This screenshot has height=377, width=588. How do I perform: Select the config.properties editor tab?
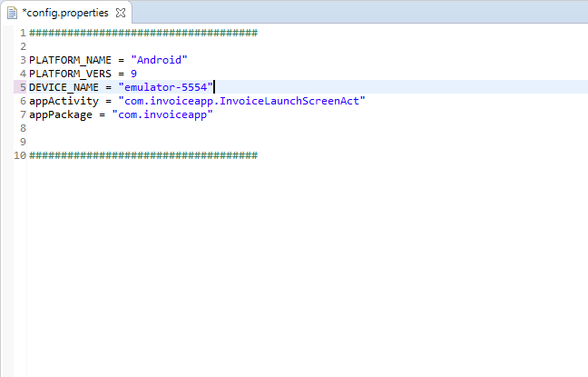[65, 13]
